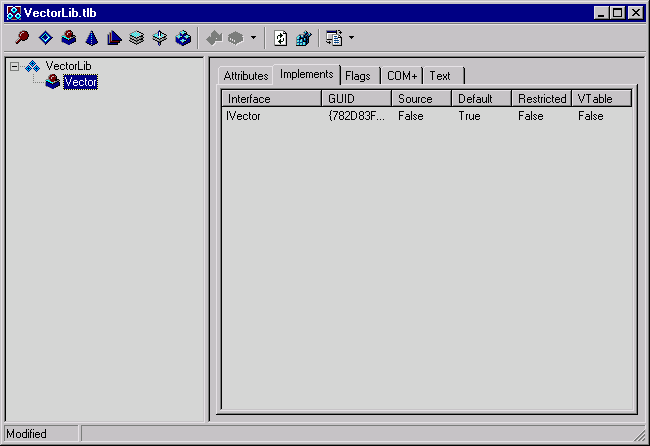
Task: Click the VectorLib type library icon in tree
Action: coord(32,66)
